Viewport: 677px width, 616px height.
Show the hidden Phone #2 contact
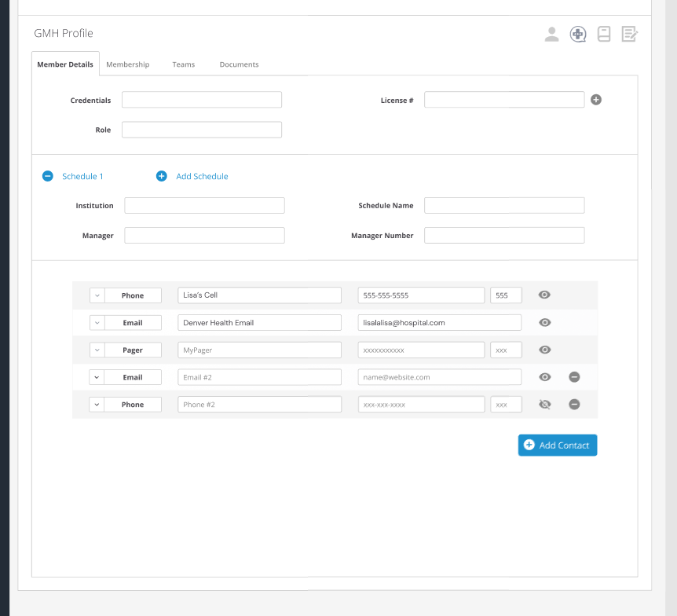544,405
